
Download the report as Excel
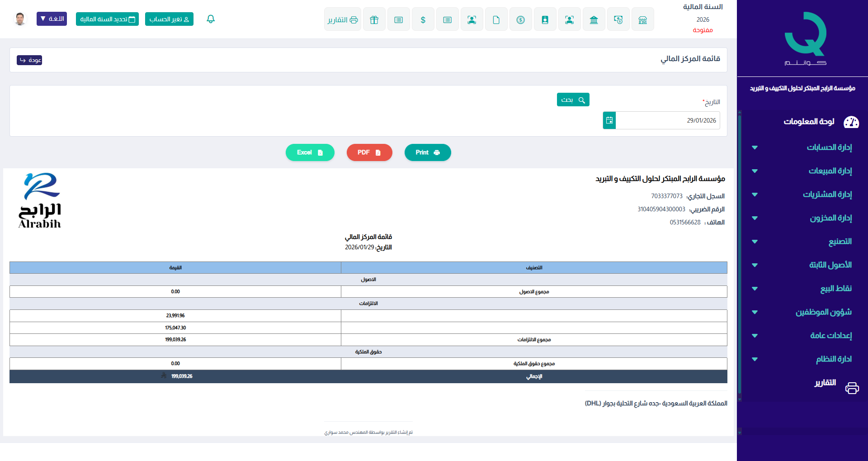coord(310,152)
